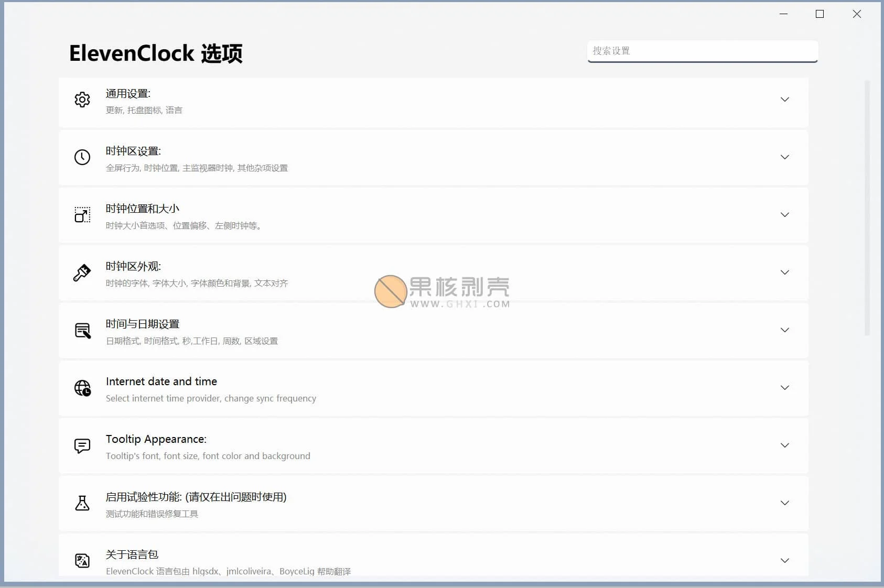Click the 时钟区外观: title text
Viewport: 884px width, 588px height.
tap(133, 267)
